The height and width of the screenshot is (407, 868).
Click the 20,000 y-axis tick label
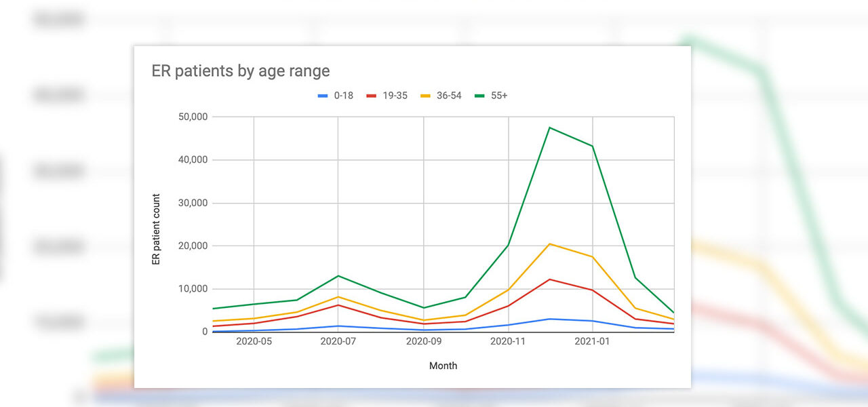click(x=191, y=246)
